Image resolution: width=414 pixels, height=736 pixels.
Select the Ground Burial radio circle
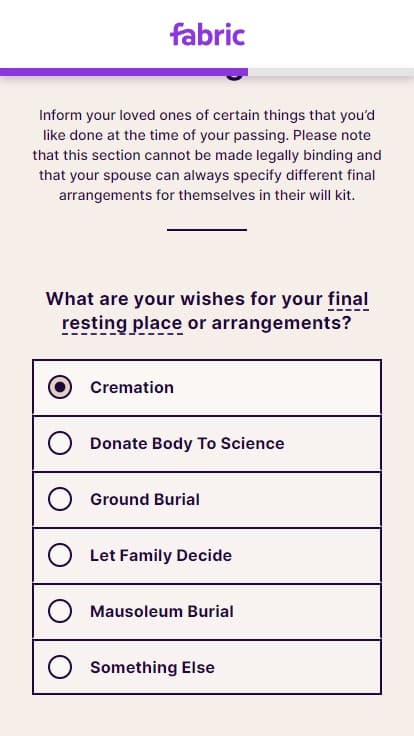[x=60, y=499]
